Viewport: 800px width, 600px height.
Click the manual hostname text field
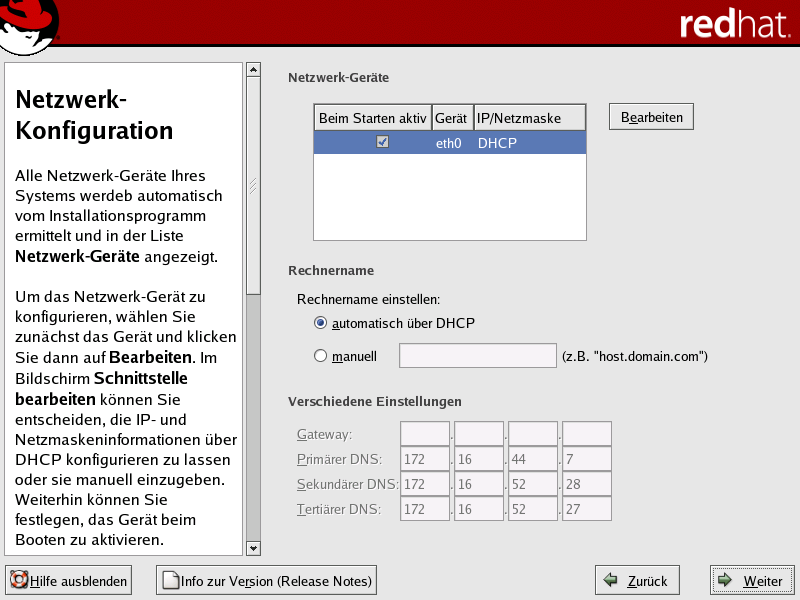(x=477, y=355)
